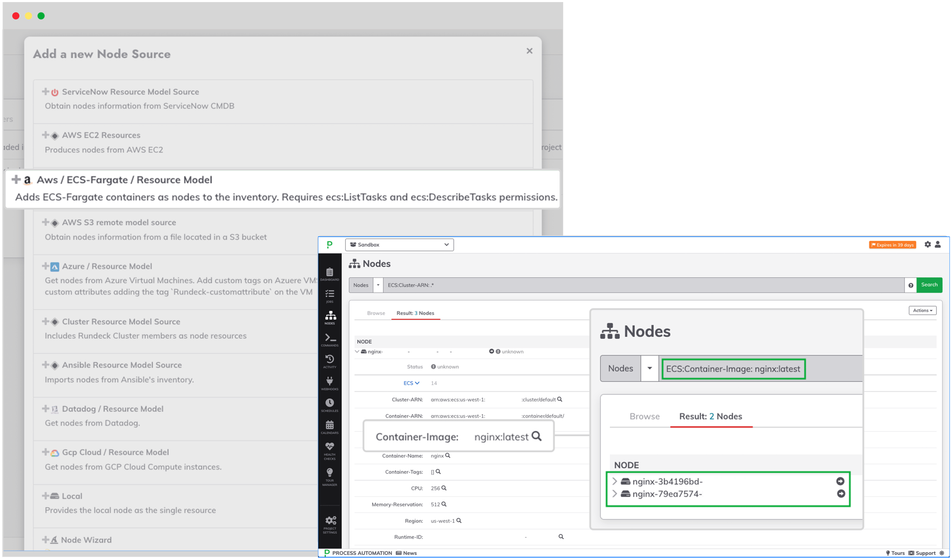
Task: Open the Sandbox project dropdown
Action: tap(399, 245)
